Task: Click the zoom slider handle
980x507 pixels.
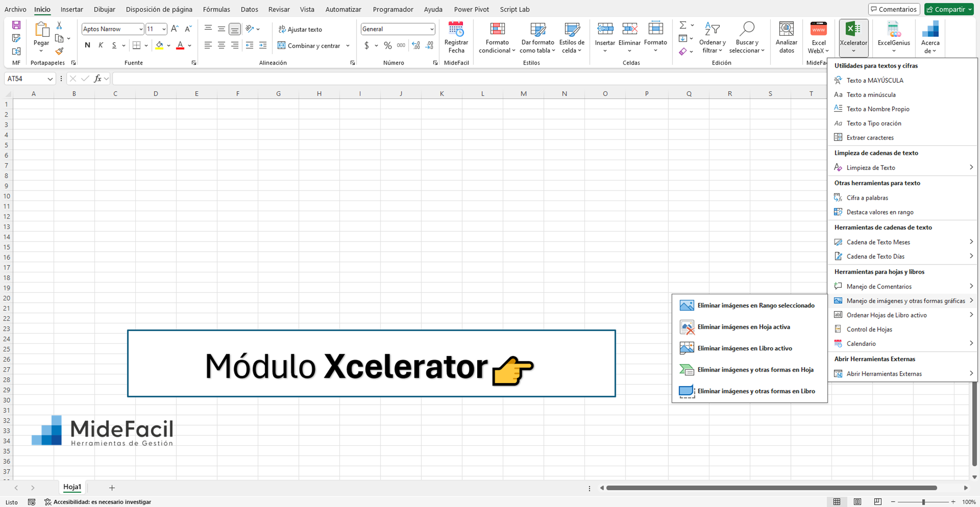Action: [924, 502]
